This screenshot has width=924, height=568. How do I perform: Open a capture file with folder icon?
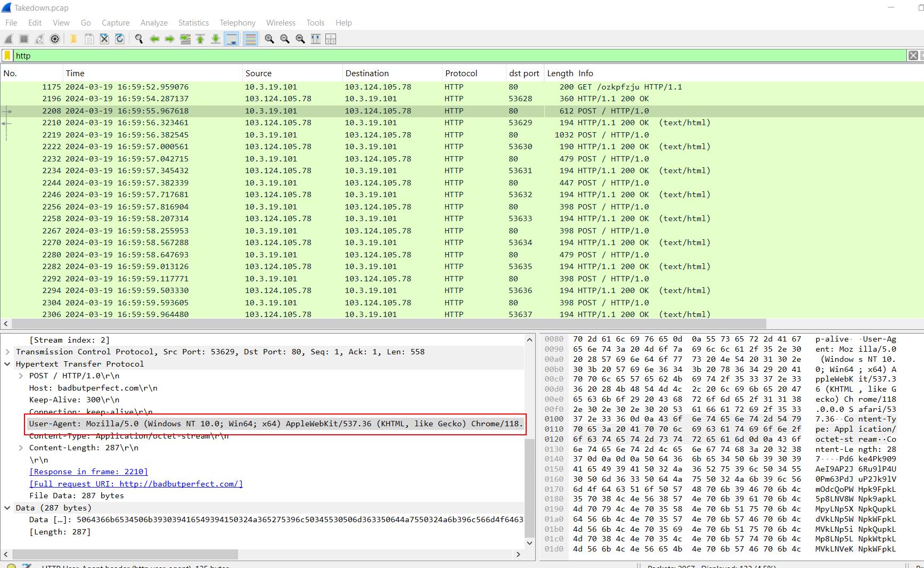click(x=73, y=39)
